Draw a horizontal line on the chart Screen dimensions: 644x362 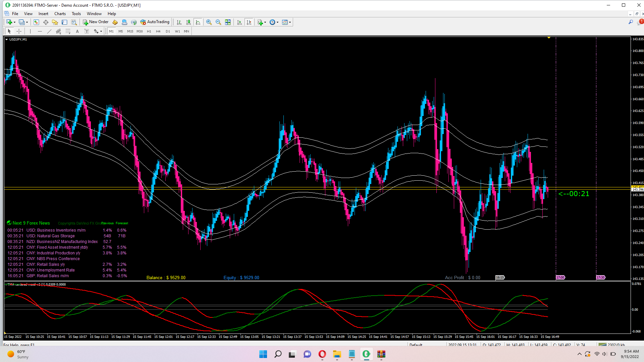coord(40,31)
